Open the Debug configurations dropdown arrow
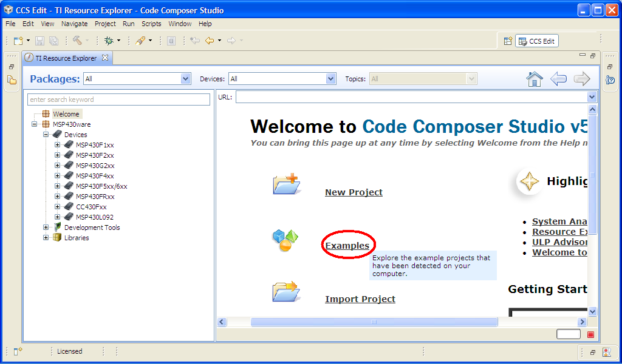Viewport: 622px width, 364px height. click(118, 41)
